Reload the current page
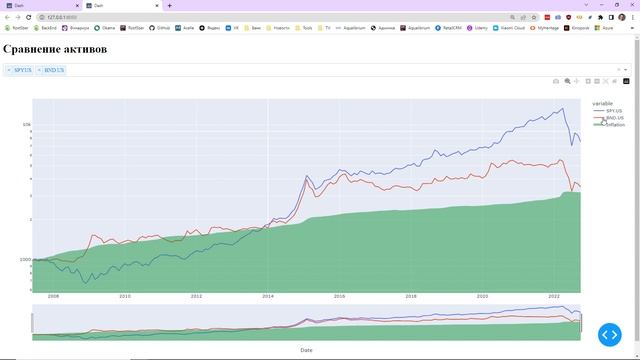Image resolution: width=640 pixels, height=360 pixels. pos(29,17)
